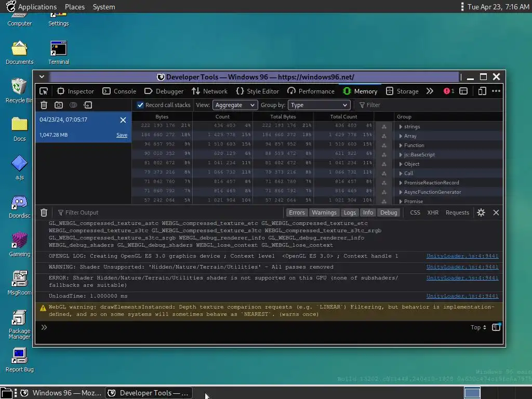Toggle split console icon in toolbar
The image size is (532, 399).
pos(463,91)
